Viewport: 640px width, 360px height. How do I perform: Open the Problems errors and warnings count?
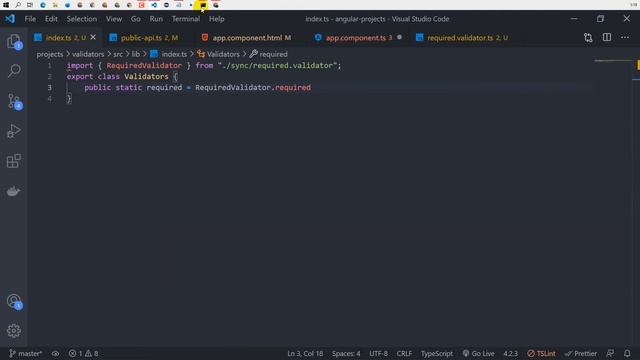point(83,353)
